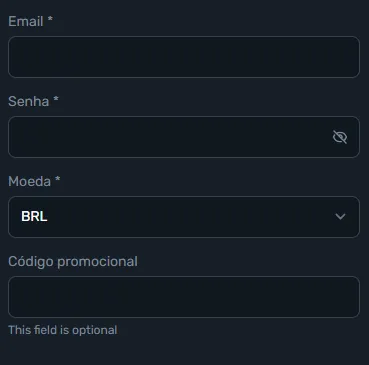
Task: Click the word 'optional' in the helper text
Action: (x=95, y=330)
